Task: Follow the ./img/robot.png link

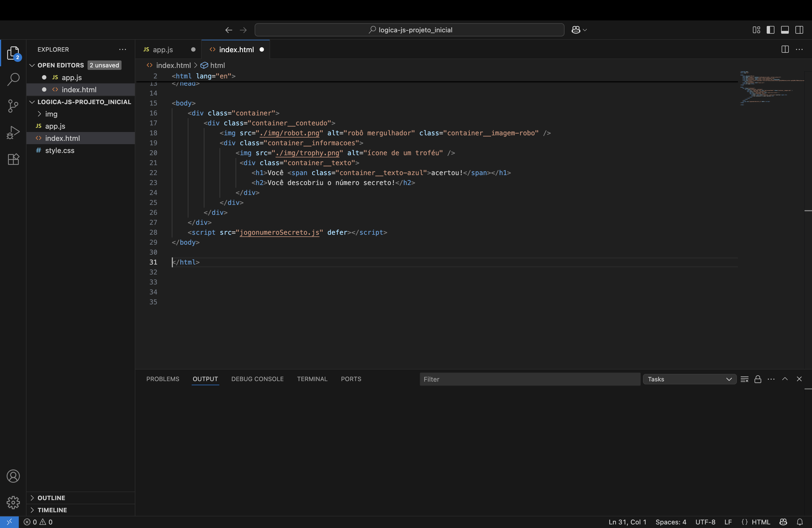Action: [x=289, y=133]
